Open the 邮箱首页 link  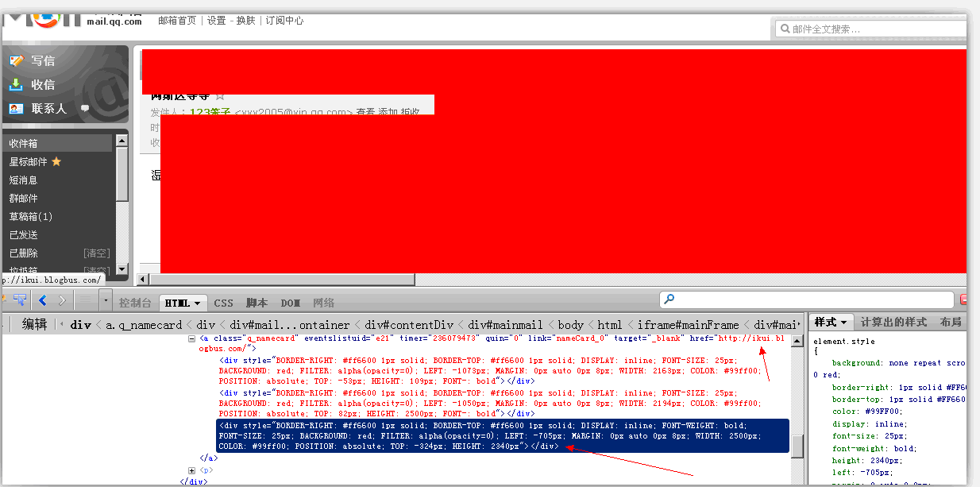coord(177,21)
